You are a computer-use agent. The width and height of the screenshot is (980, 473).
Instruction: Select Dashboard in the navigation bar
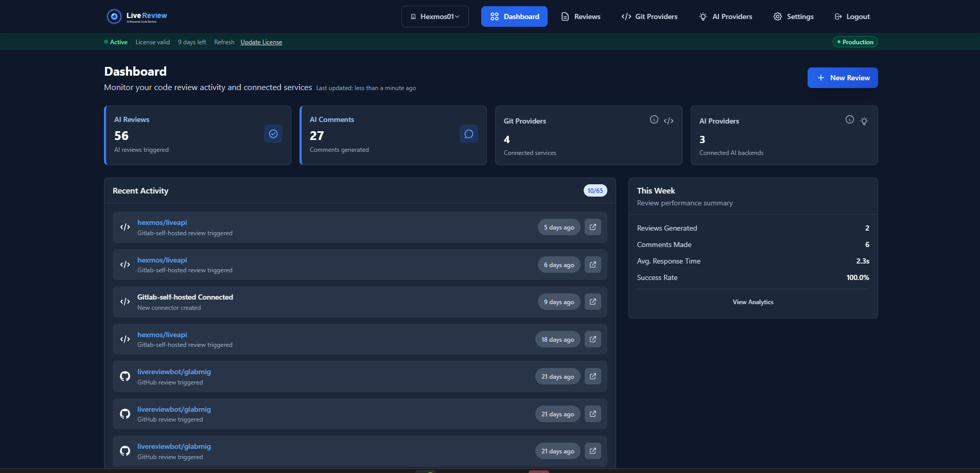point(514,16)
